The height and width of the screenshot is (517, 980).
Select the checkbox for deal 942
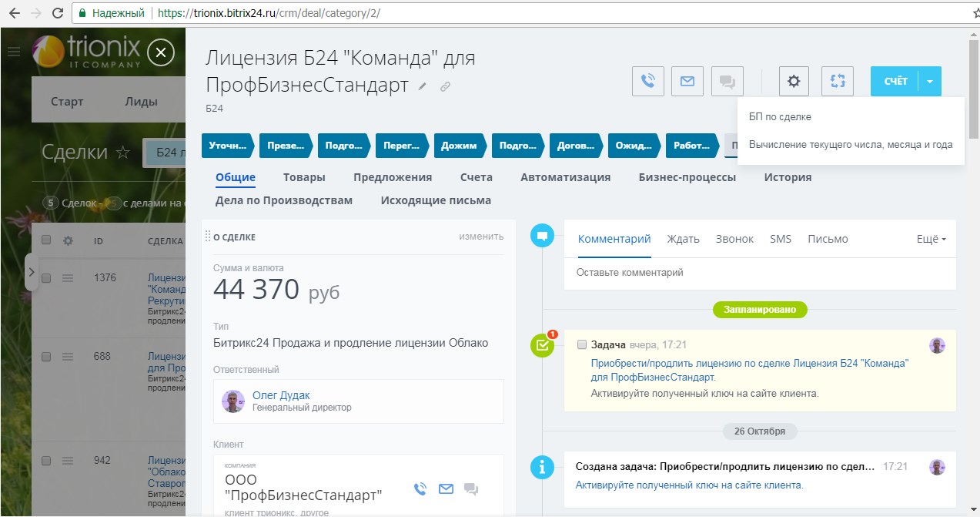[46, 461]
